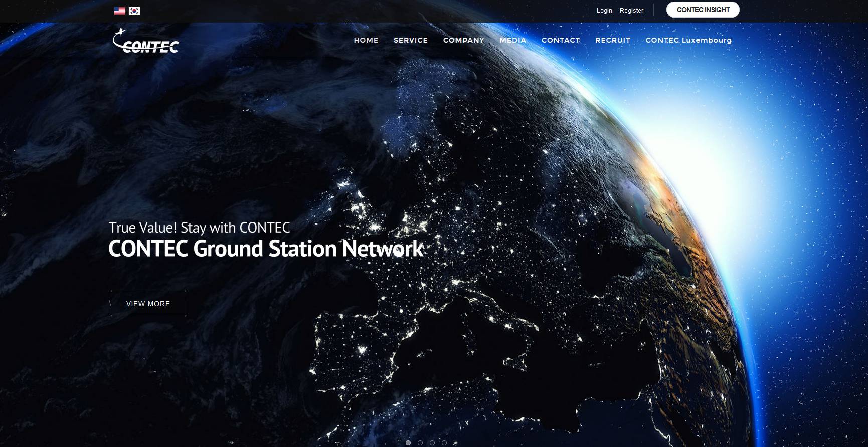The width and height of the screenshot is (868, 447).
Task: Select the third carousel slide dot
Action: click(432, 443)
